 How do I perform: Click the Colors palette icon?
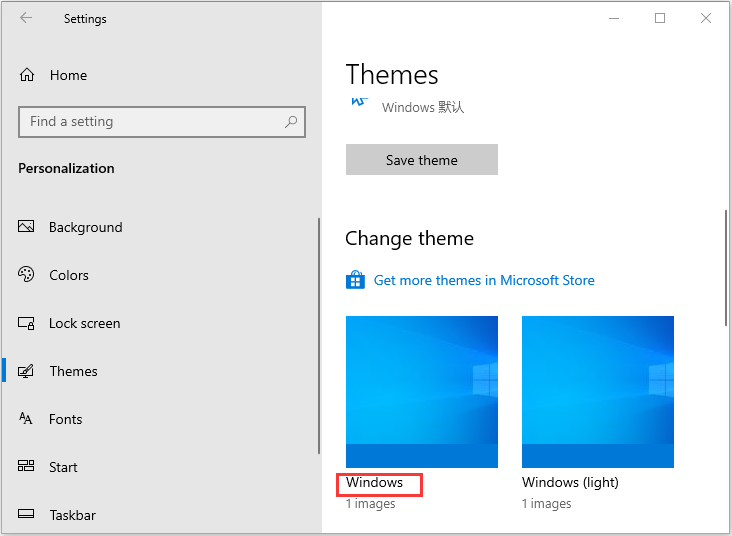(26, 274)
